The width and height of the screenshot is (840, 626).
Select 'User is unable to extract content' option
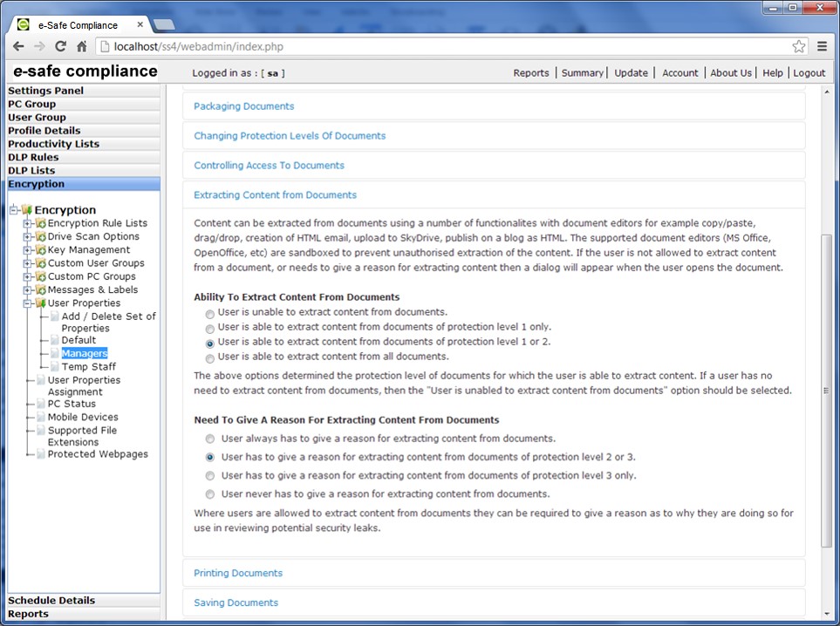coord(209,313)
